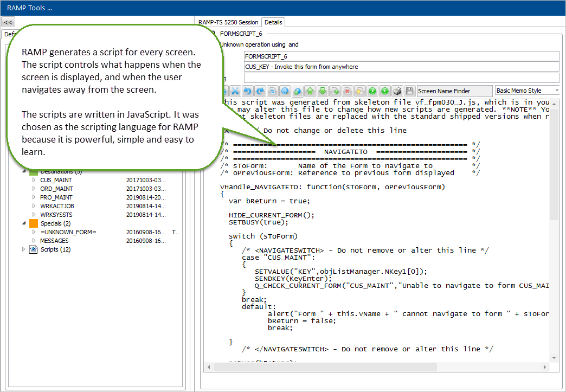
Task: Click the << collapse panel button
Action: point(8,22)
